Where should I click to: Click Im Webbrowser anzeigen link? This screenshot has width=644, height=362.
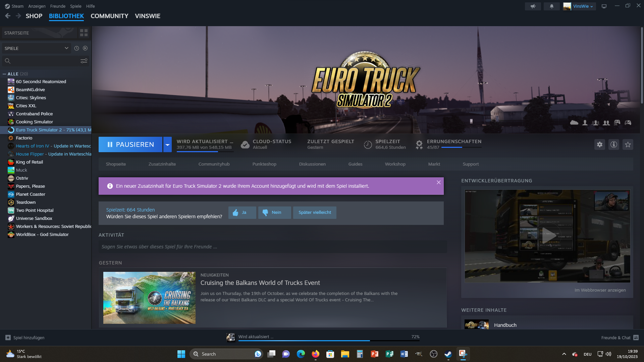point(600,290)
